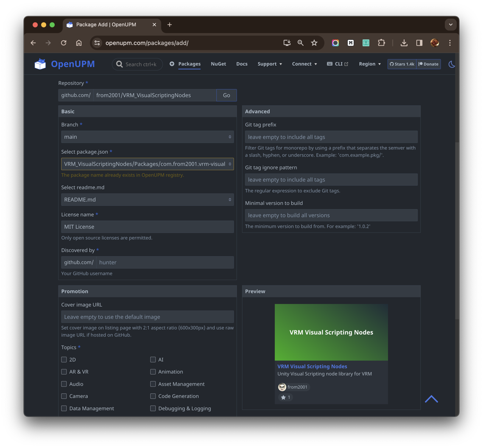
Task: Click the green square extension icon
Action: coord(366,43)
